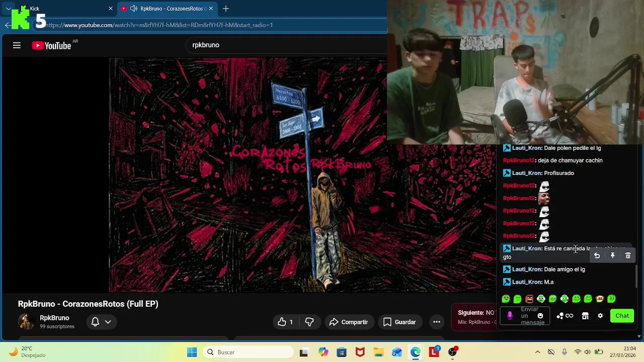
Task: Open the RpkBruno channel name link
Action: click(x=54, y=318)
